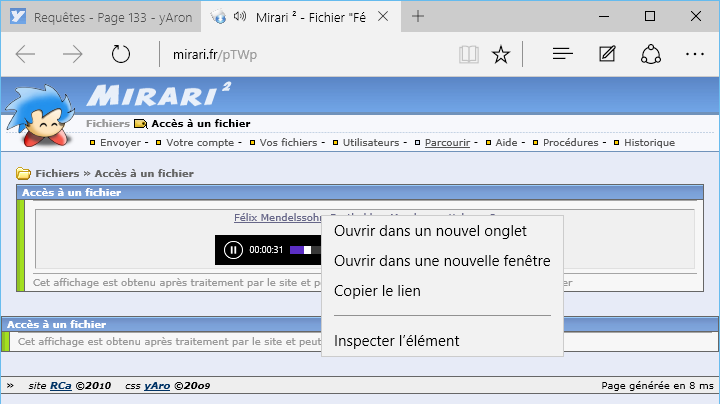
Task: Open the Parcourir navigation link
Action: tap(446, 143)
